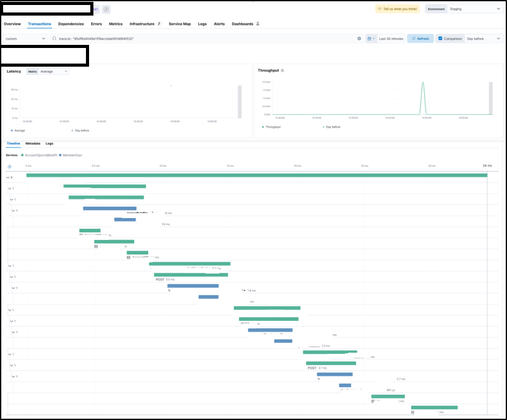Click the expand-all icon in the waterfall timeline
This screenshot has width=507, height=420.
(x=9, y=166)
